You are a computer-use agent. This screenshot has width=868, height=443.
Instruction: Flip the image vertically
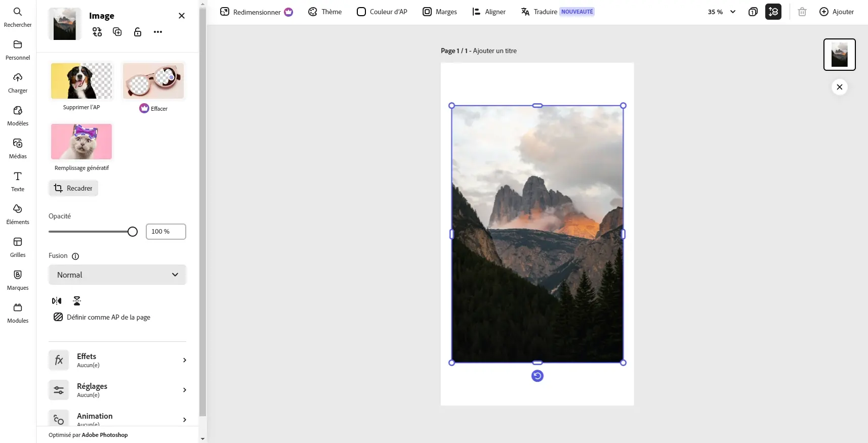[77, 301]
